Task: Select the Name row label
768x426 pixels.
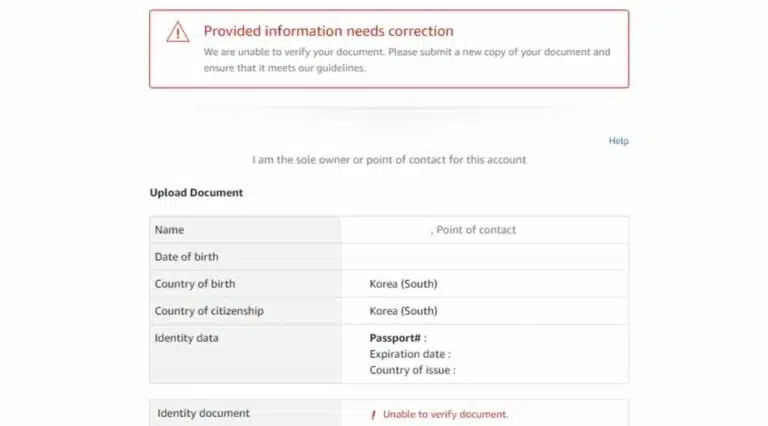Action: tap(169, 230)
